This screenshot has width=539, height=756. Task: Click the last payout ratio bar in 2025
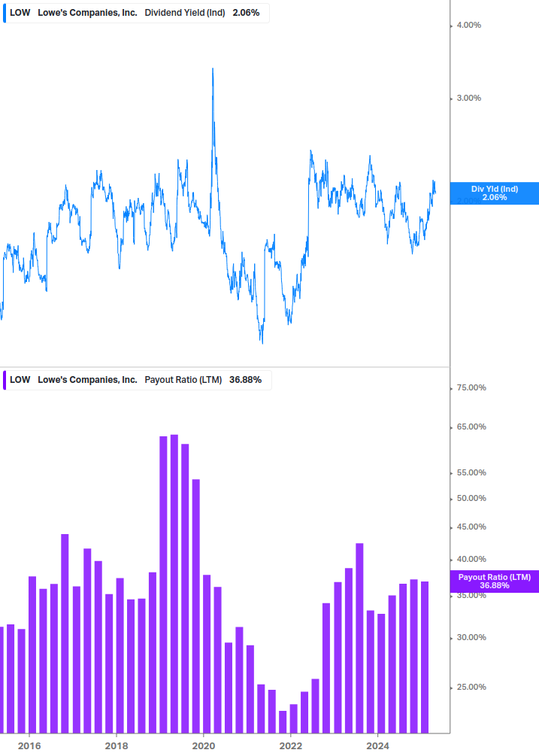point(425,657)
